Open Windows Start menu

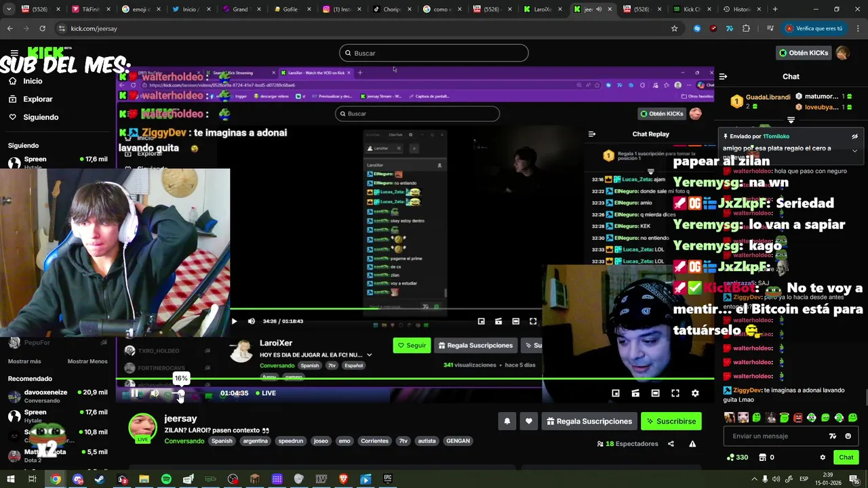(10, 479)
